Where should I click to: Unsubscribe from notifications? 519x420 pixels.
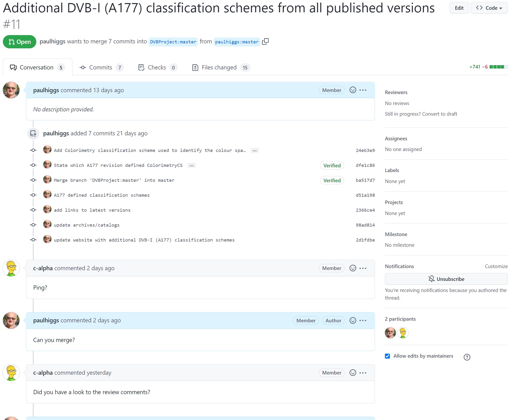pos(446,279)
